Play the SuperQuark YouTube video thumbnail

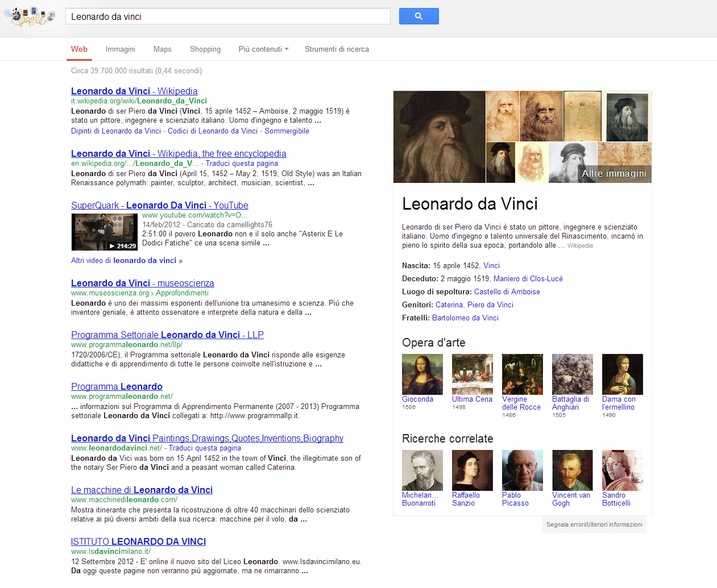coord(105,232)
